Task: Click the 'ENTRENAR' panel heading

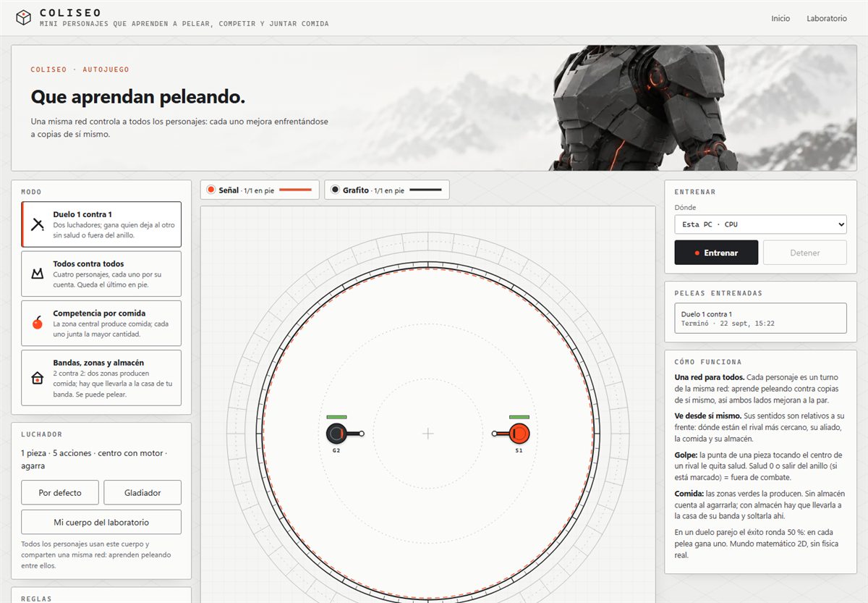Action: coord(695,192)
